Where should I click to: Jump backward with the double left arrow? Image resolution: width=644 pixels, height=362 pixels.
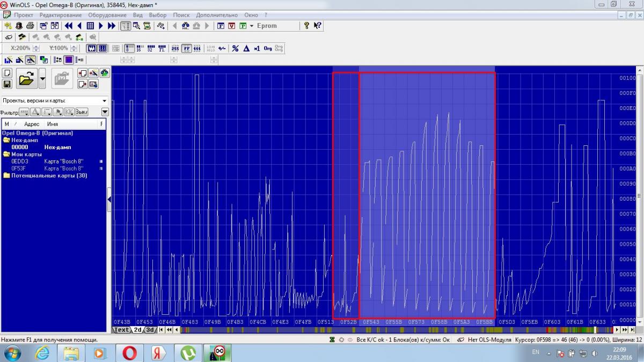(69, 26)
